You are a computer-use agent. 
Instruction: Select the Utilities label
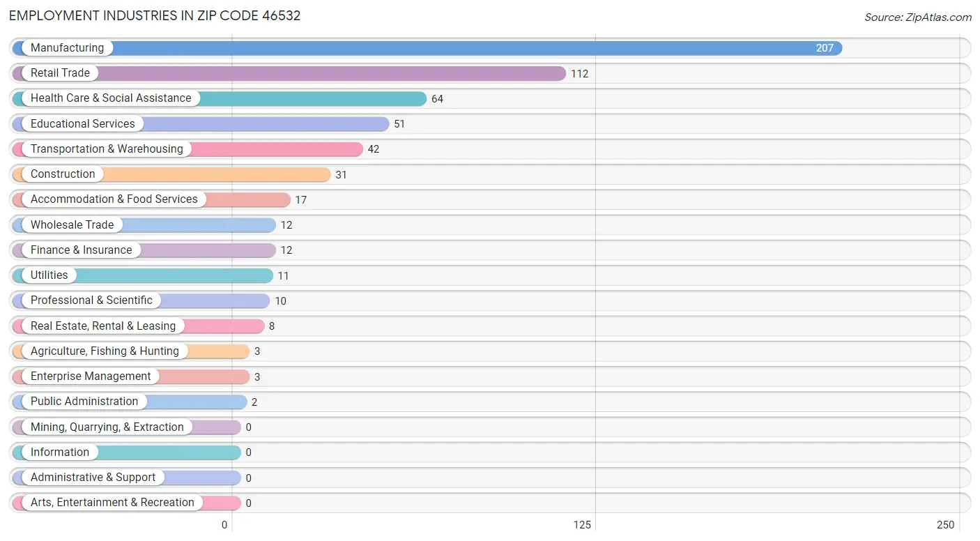click(49, 275)
